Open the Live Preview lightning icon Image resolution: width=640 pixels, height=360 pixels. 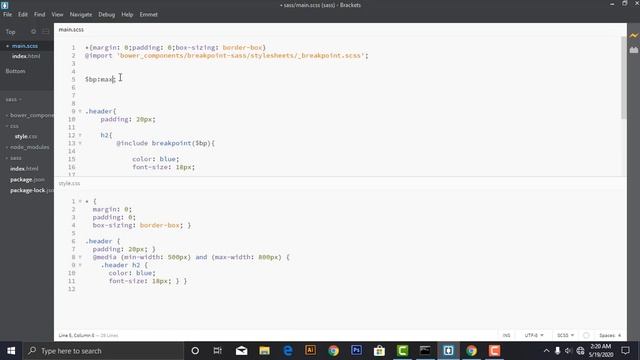[633, 36]
